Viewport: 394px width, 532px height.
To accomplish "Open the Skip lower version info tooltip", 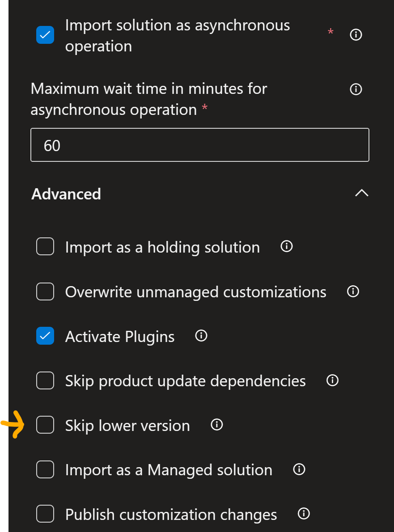I will coord(216,424).
